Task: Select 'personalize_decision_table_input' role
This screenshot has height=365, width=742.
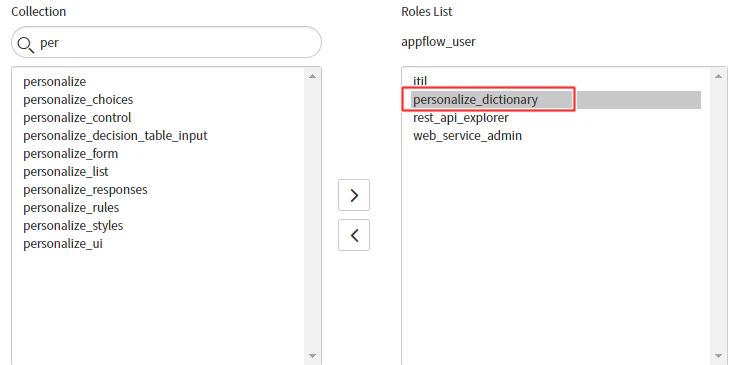Action: pos(115,136)
